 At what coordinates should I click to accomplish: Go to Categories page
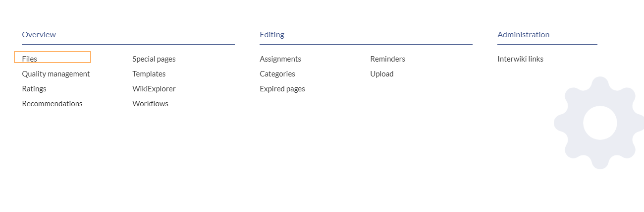[x=277, y=73]
